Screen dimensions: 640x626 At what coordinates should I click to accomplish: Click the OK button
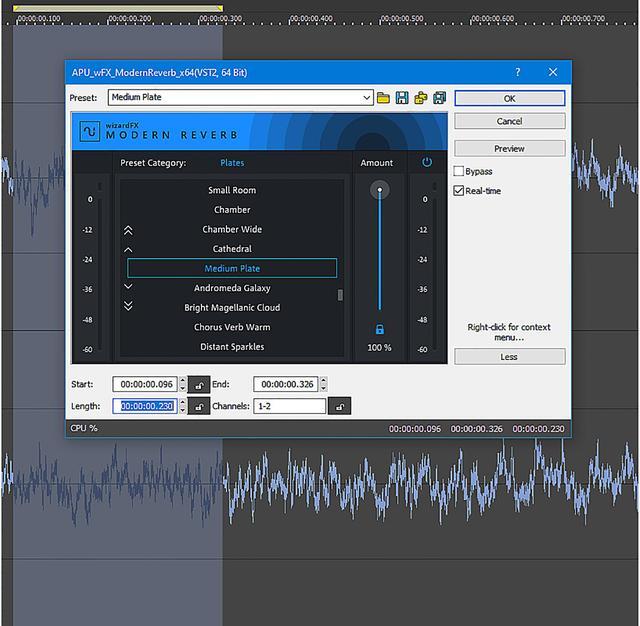coord(510,98)
